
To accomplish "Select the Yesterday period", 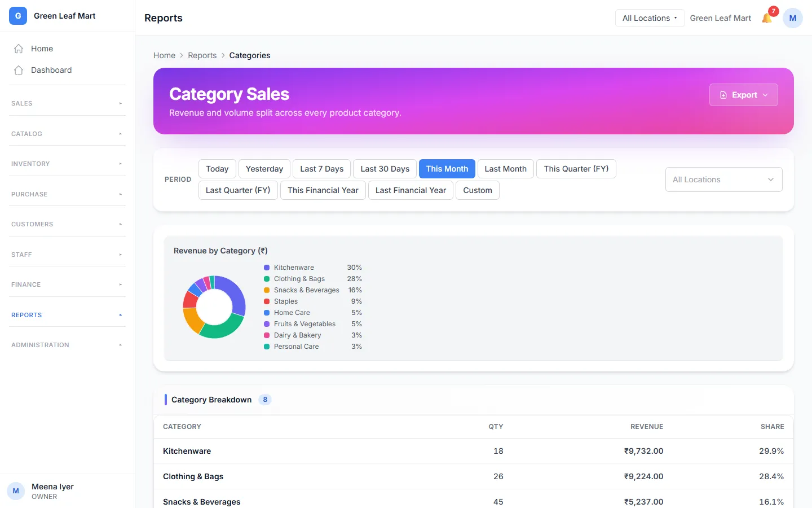I will (264, 169).
